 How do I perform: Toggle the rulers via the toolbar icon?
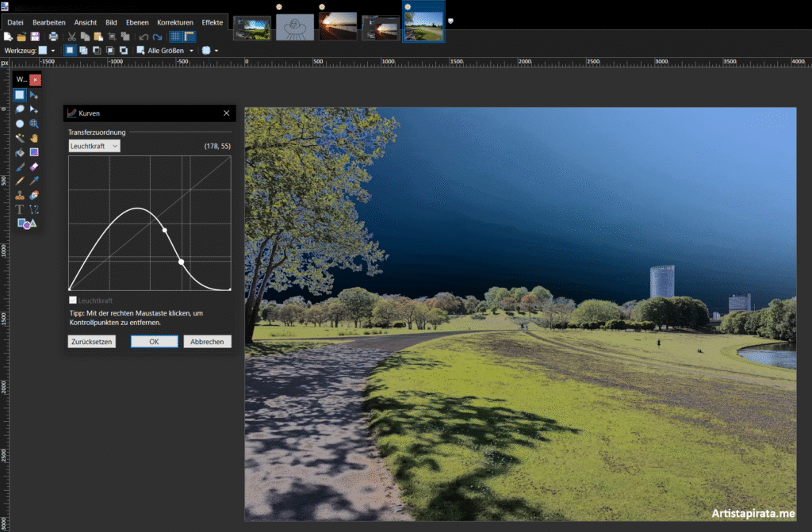click(x=190, y=36)
